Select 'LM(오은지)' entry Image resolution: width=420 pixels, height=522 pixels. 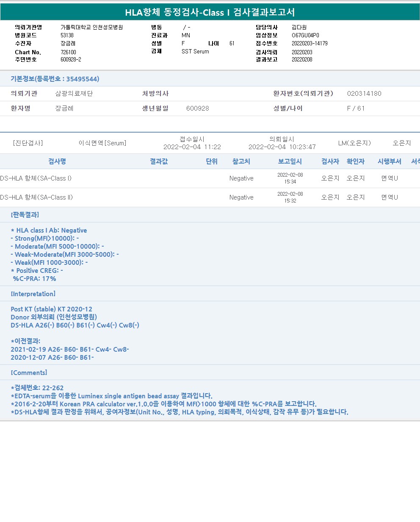(354, 143)
